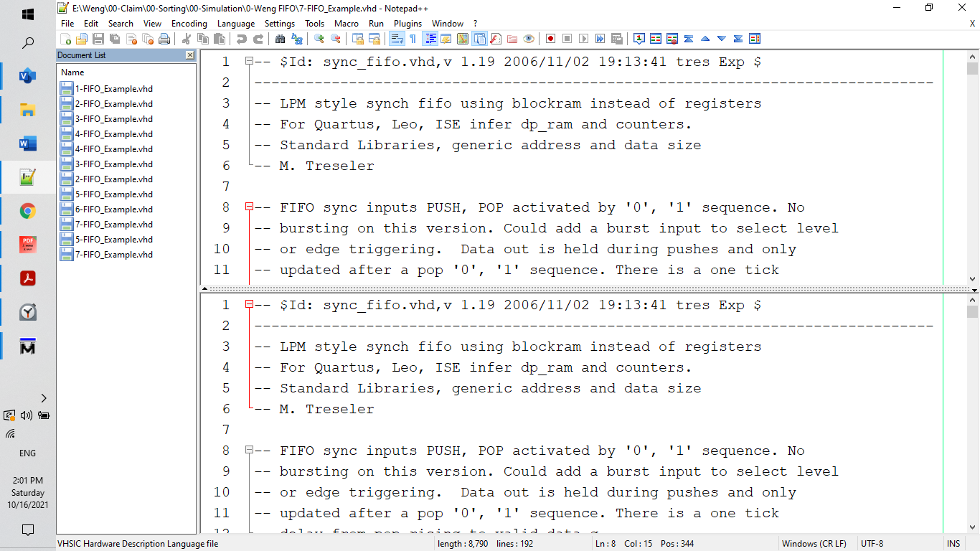The height and width of the screenshot is (551, 980).
Task: Open Find with the binoculars icon
Action: [280, 39]
